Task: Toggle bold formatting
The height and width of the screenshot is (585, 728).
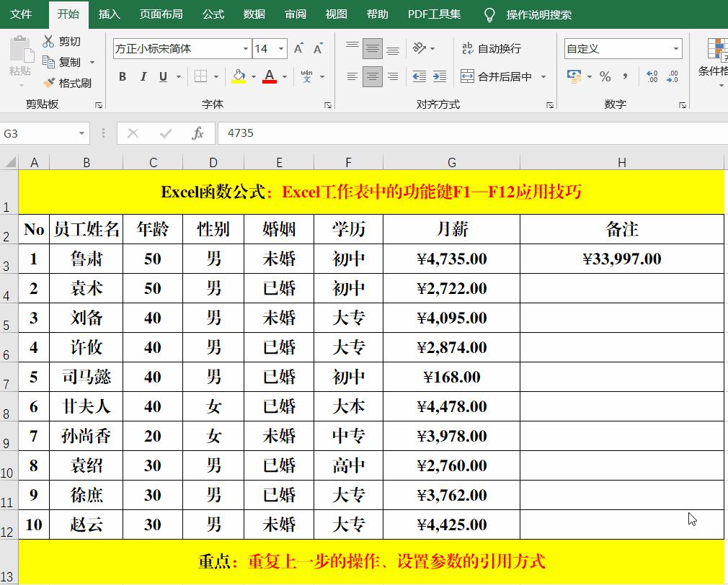Action: point(121,76)
